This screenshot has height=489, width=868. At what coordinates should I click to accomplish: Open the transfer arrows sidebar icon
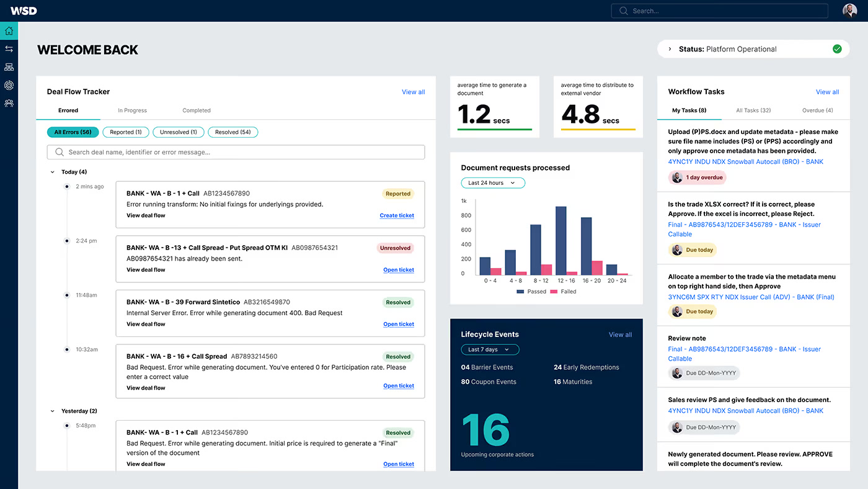9,48
